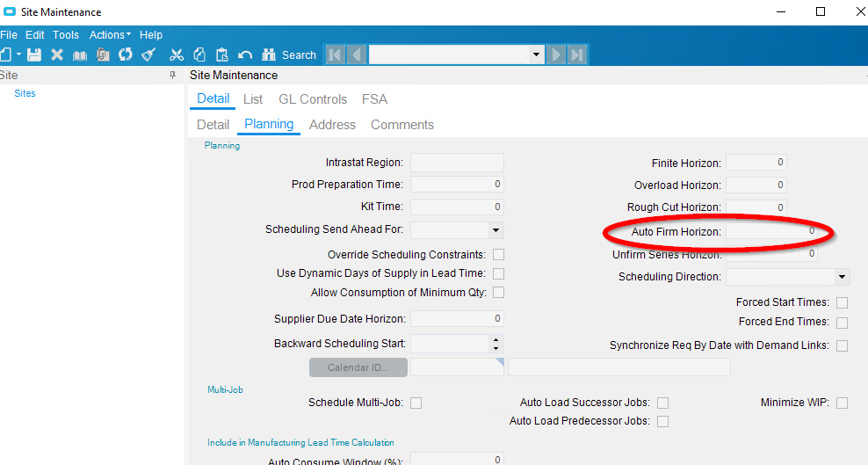
Task: Click the Calendar ID button
Action: (x=358, y=367)
